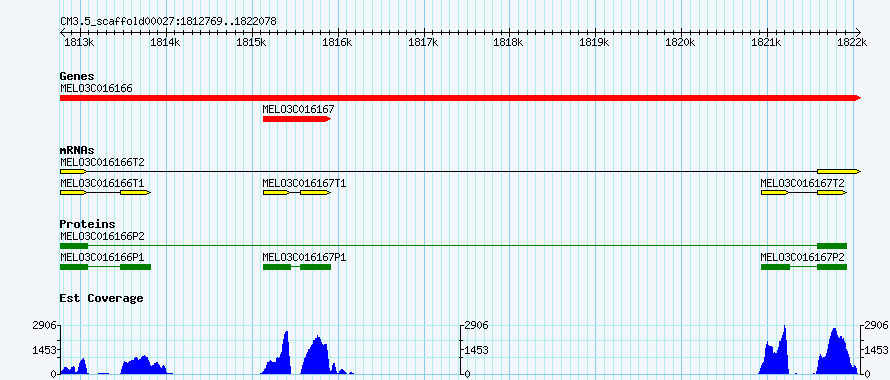Select the second green segment of MEL03C016166P1
890x380 pixels.
point(136,267)
